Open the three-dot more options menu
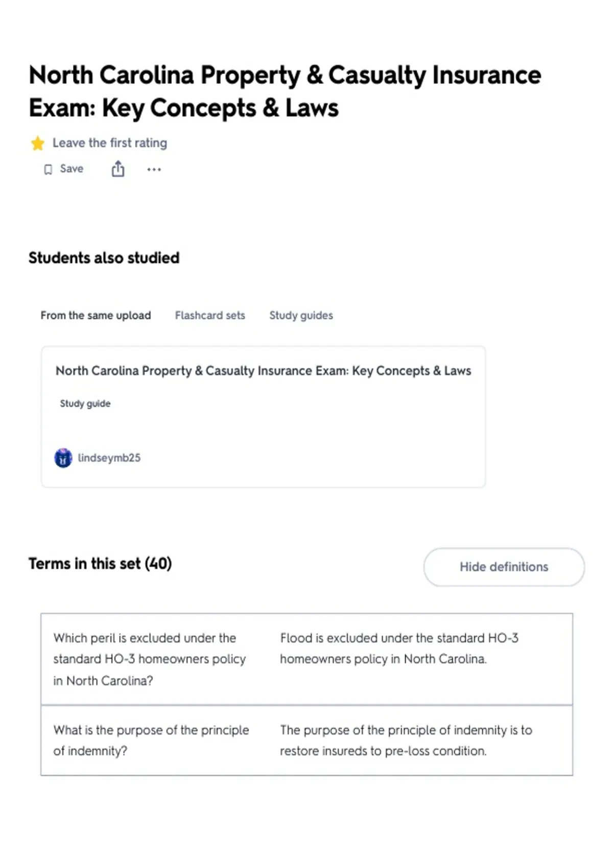The image size is (613, 868). 154,170
